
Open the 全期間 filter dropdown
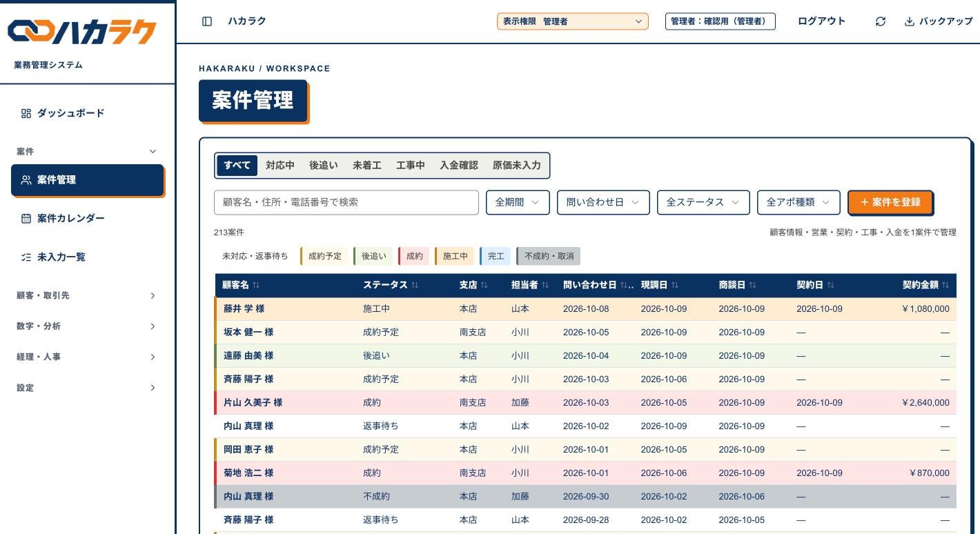[x=518, y=202]
